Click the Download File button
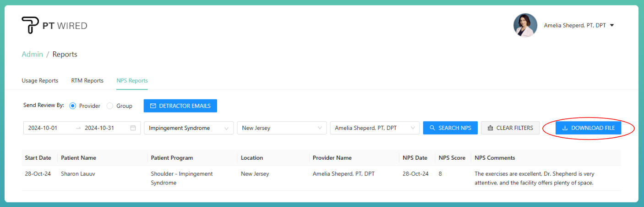The image size is (644, 207). [x=588, y=128]
